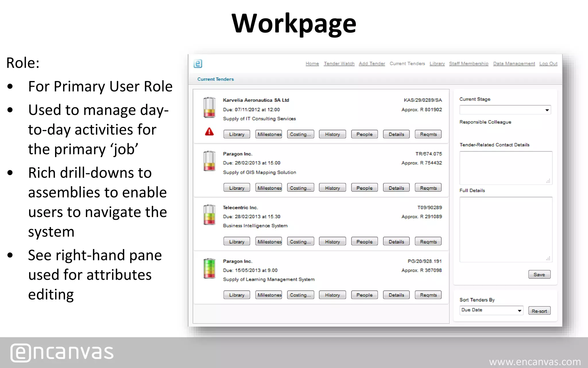Image resolution: width=588 pixels, height=368 pixels.
Task: Open Milestones for Telecentric Inc. tender
Action: [x=269, y=241]
